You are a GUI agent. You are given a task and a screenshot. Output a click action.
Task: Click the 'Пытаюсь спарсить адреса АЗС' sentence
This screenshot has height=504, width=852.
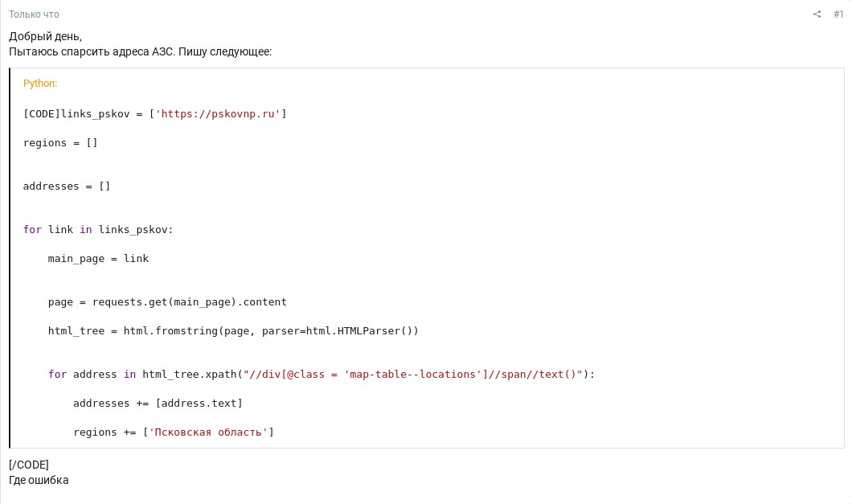pyautogui.click(x=92, y=51)
